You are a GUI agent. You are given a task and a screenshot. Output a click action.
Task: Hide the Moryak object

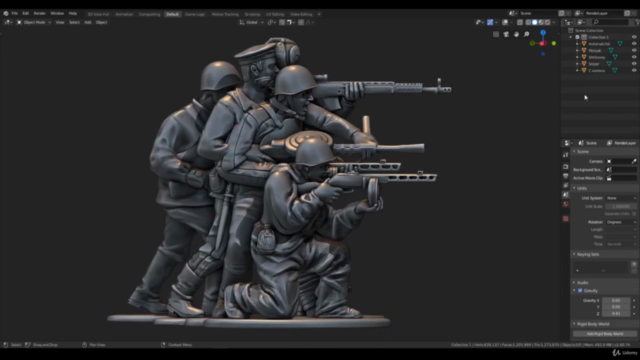click(x=634, y=51)
